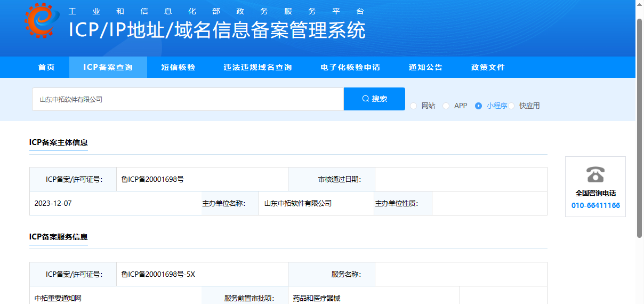Select the 快应用 radio option
644x304 pixels.
[x=511, y=106]
